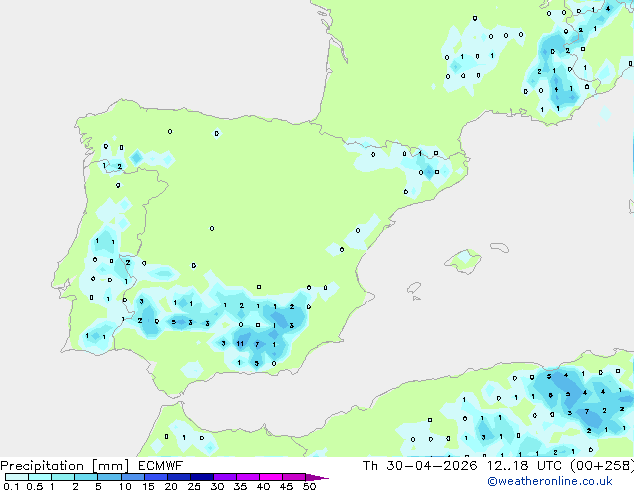Click the Ibiza island outline

click(414, 288)
